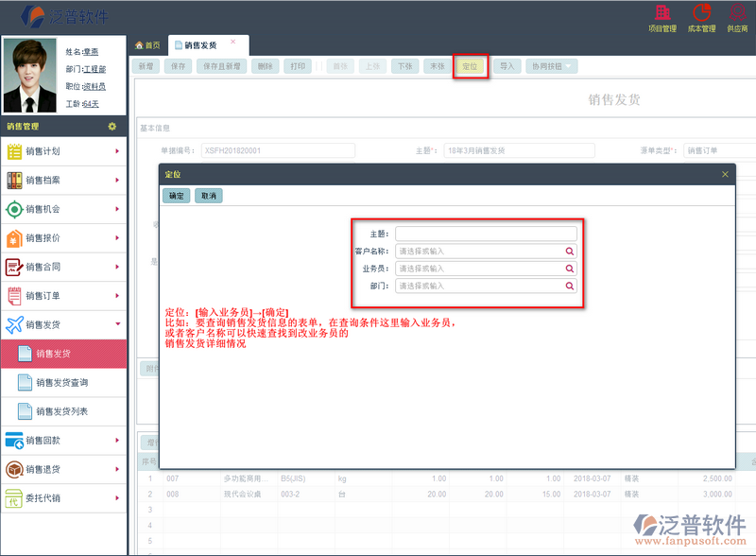Image resolution: width=756 pixels, height=556 pixels.
Task: Click the user profile photo
Action: click(30, 76)
